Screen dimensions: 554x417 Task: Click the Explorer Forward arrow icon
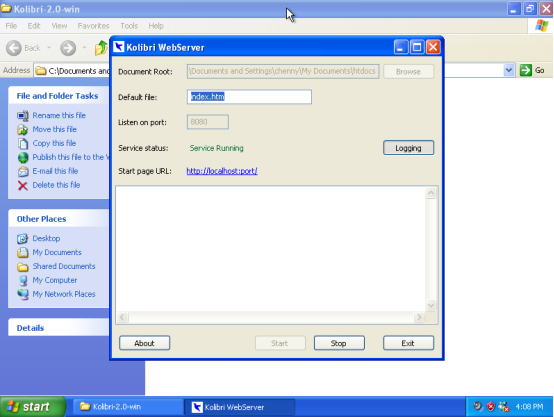(68, 48)
